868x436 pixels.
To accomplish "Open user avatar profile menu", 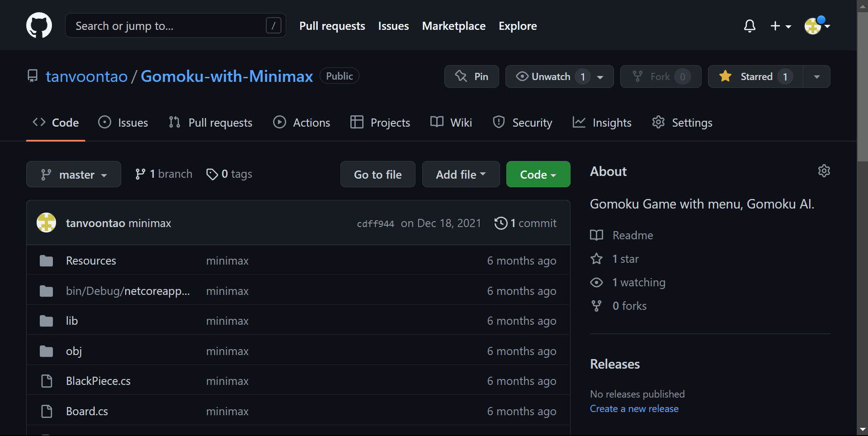I will pos(817,26).
